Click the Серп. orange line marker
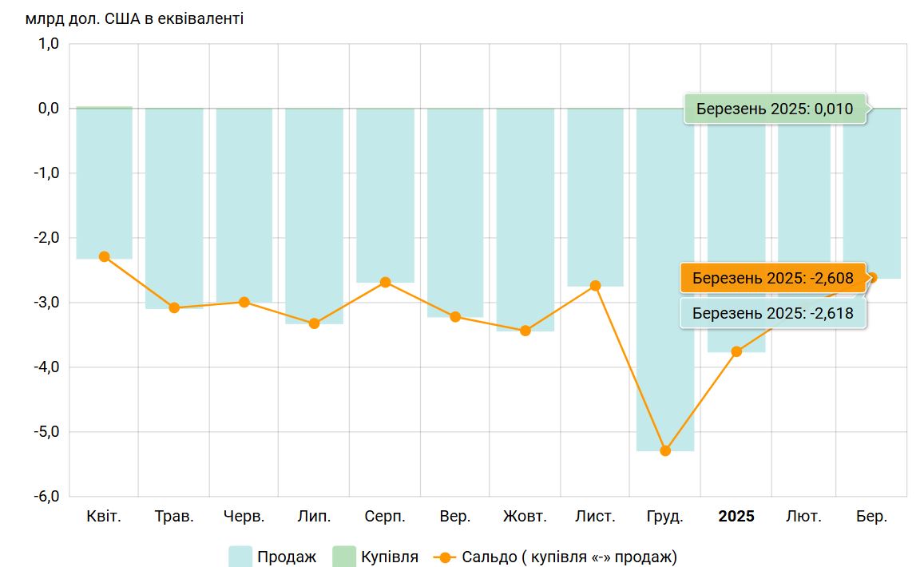The width and height of the screenshot is (924, 567). [385, 283]
